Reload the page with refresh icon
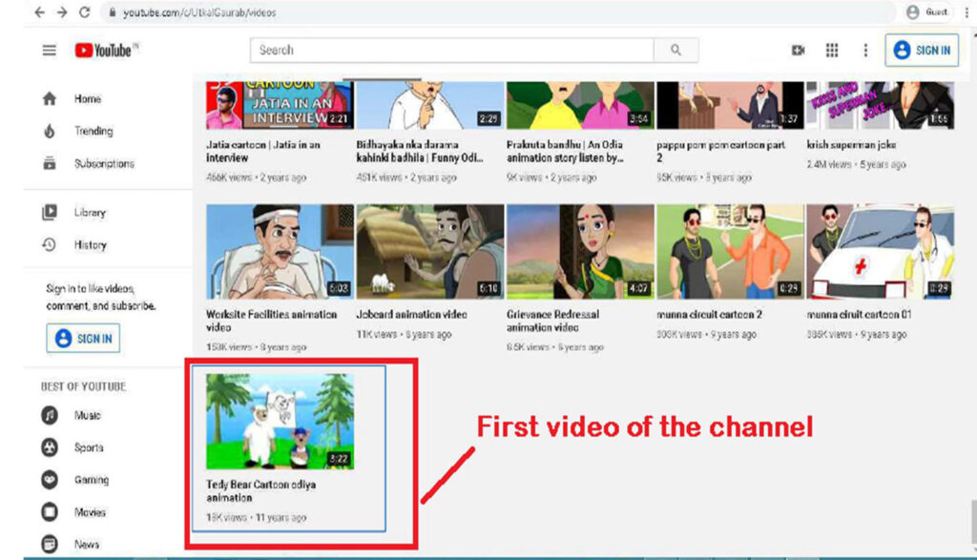 (85, 12)
